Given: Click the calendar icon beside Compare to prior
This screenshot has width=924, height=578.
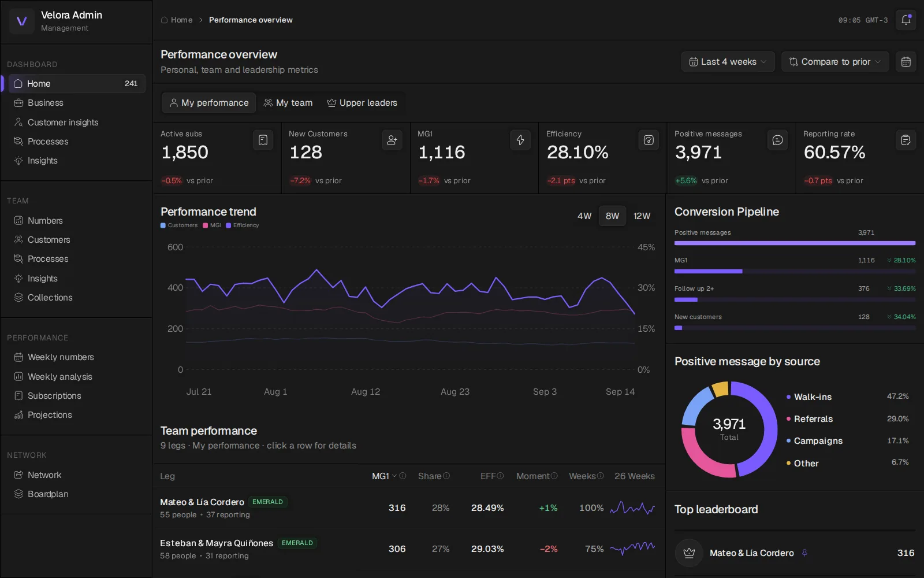Looking at the screenshot, I should (x=906, y=62).
